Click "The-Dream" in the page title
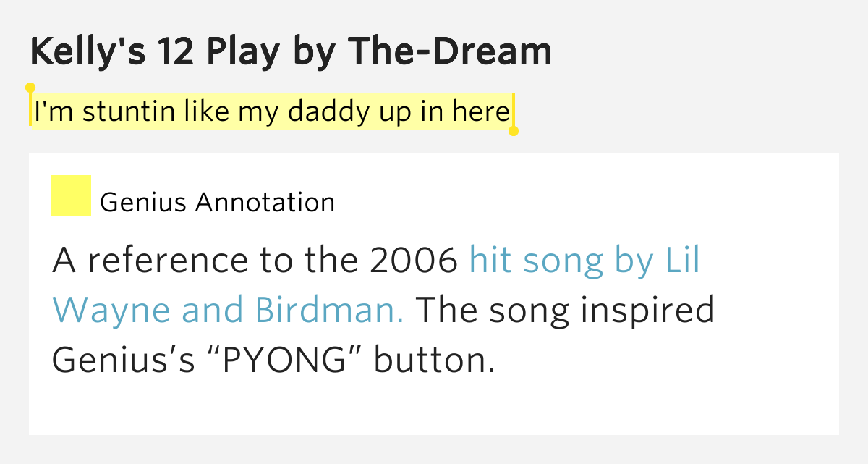The image size is (868, 464). [x=450, y=51]
